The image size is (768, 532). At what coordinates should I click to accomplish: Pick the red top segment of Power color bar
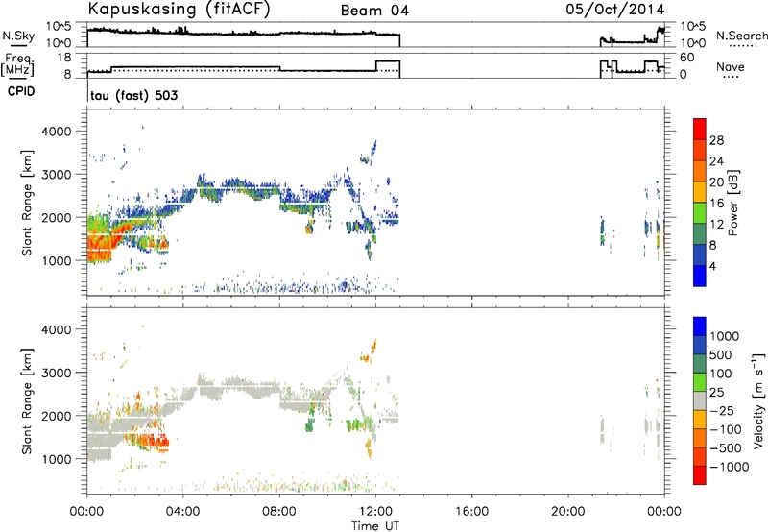pos(700,129)
